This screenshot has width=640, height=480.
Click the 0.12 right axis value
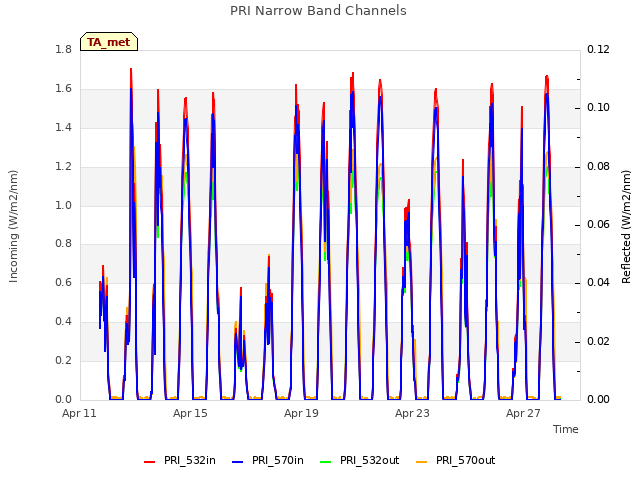coord(598,49)
